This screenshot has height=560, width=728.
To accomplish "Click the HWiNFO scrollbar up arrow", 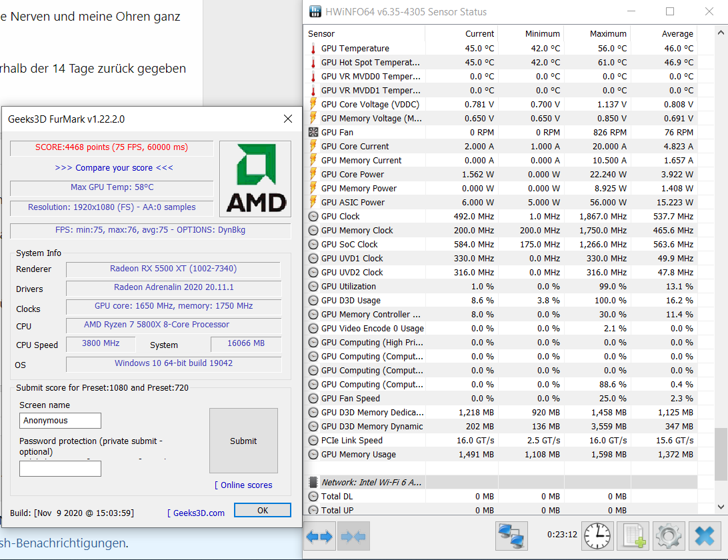I will (721, 33).
